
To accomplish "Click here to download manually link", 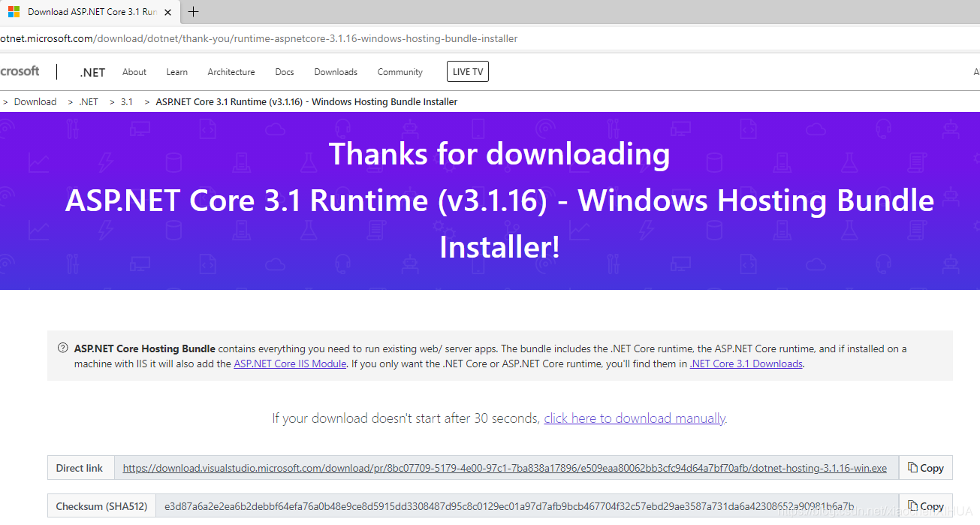I will 635,418.
